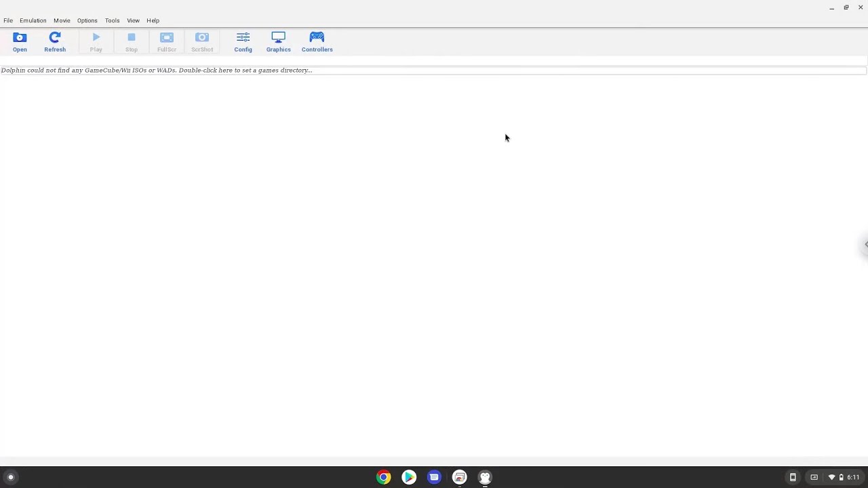Take a screenshot with ScrShot icon

202,42
